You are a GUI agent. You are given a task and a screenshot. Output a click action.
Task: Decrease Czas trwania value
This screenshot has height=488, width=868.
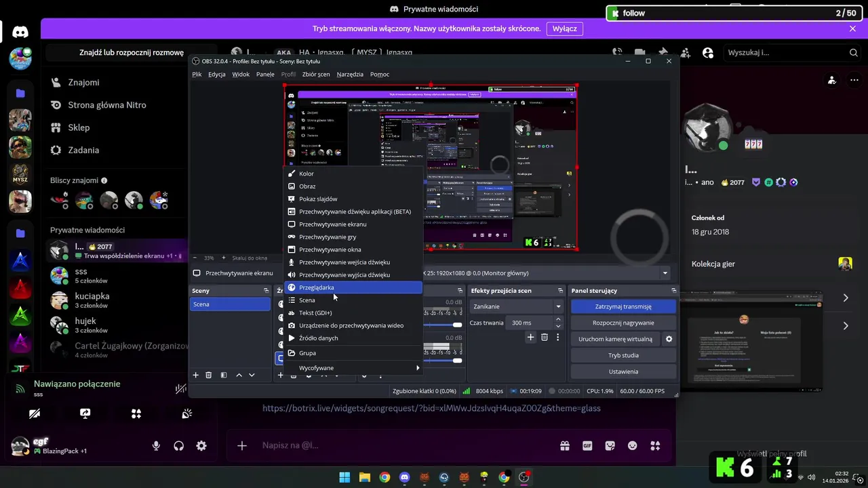[x=558, y=326]
